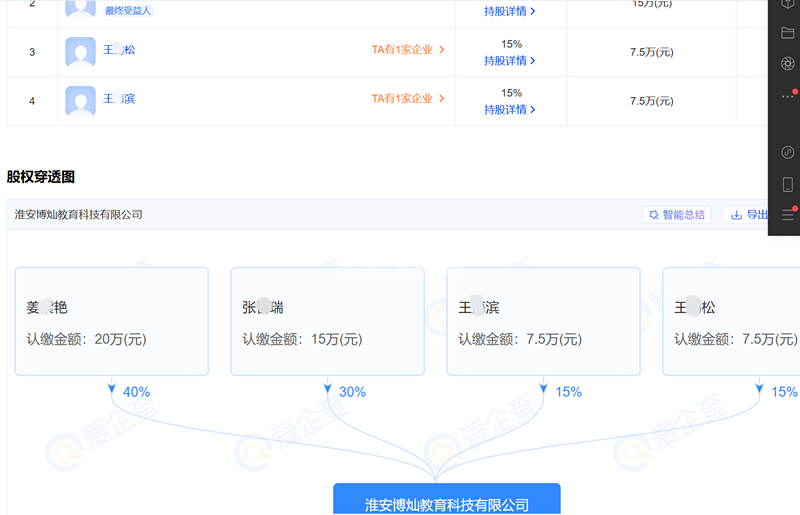800x515 pixels.
Task: Open 持股详情 for row 3
Action: (x=509, y=60)
